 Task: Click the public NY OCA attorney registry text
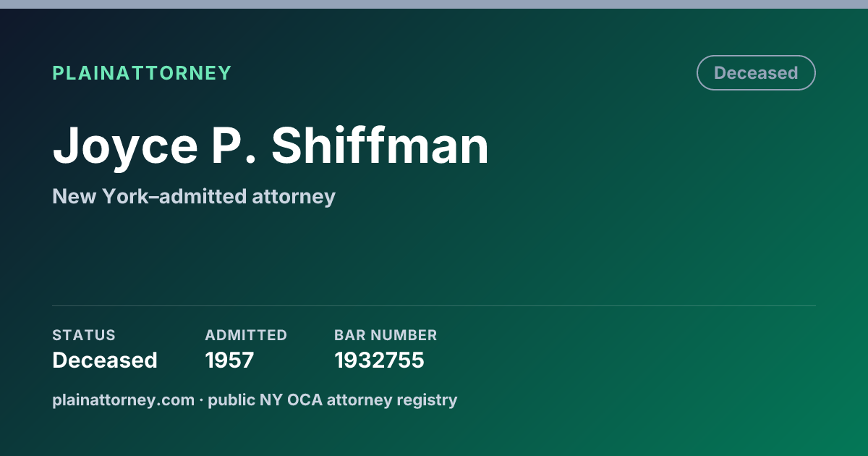333,400
